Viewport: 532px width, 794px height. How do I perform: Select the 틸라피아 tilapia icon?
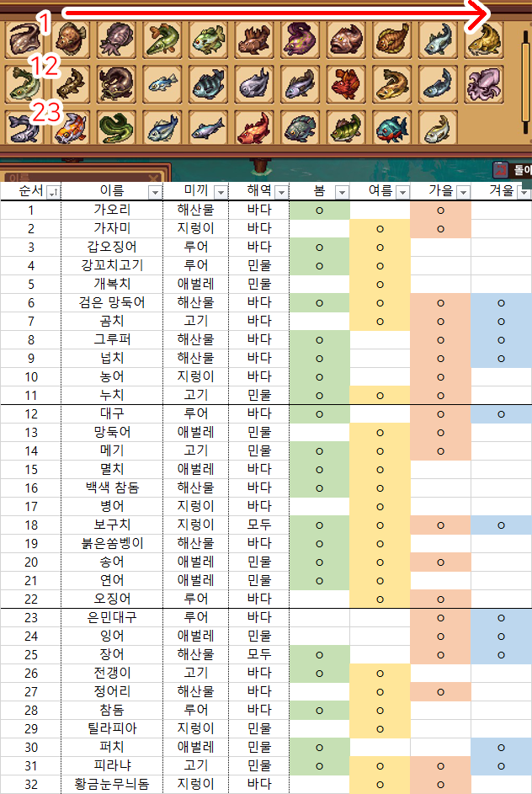(301, 128)
